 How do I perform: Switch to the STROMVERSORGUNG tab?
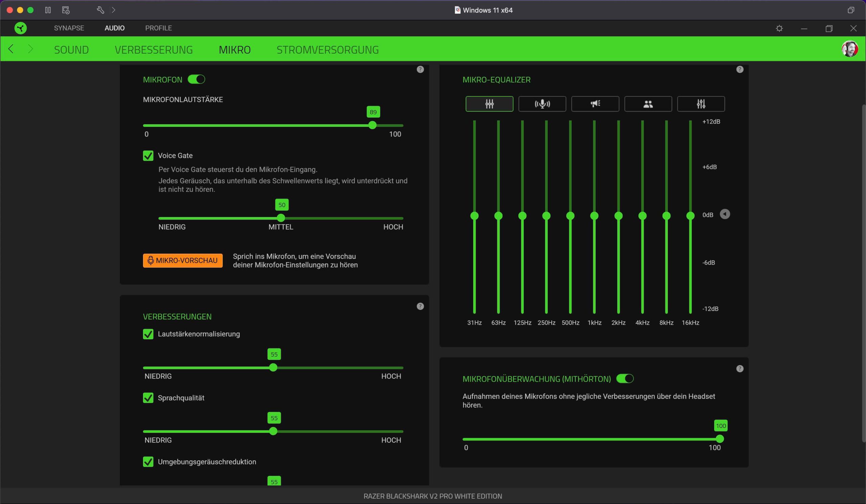point(327,50)
